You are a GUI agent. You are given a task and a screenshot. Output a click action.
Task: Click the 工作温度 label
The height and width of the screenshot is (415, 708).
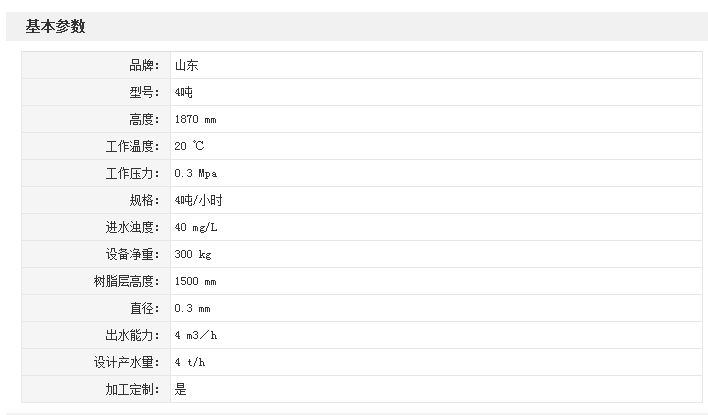tap(132, 147)
